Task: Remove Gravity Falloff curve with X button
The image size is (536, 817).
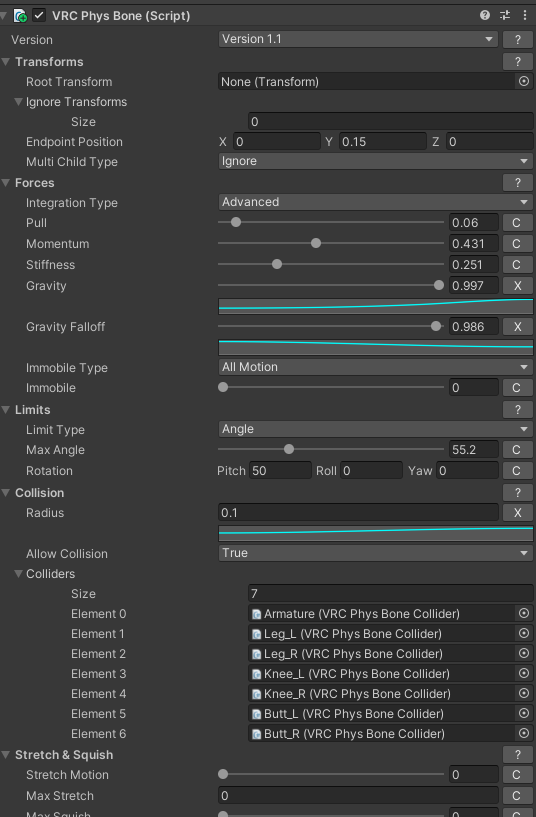Action: (517, 327)
